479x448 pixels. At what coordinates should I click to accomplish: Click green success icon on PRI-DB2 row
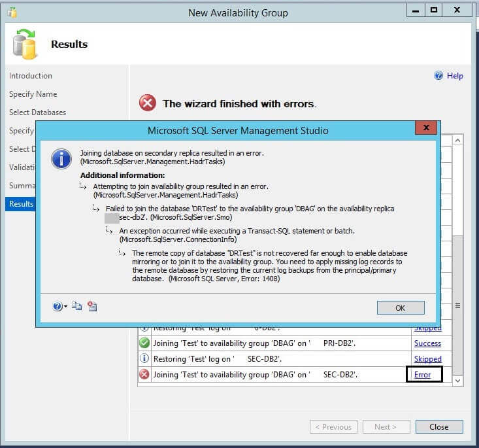coord(144,343)
